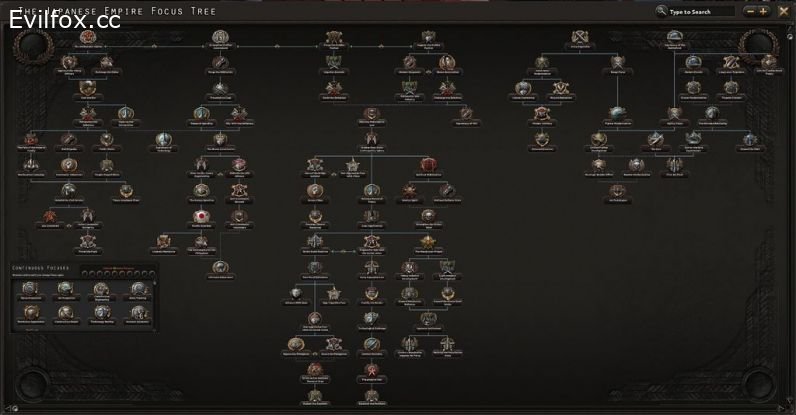Choose Support the Kodoha Faction focus
The width and height of the screenshot is (796, 415).
pyautogui.click(x=428, y=40)
